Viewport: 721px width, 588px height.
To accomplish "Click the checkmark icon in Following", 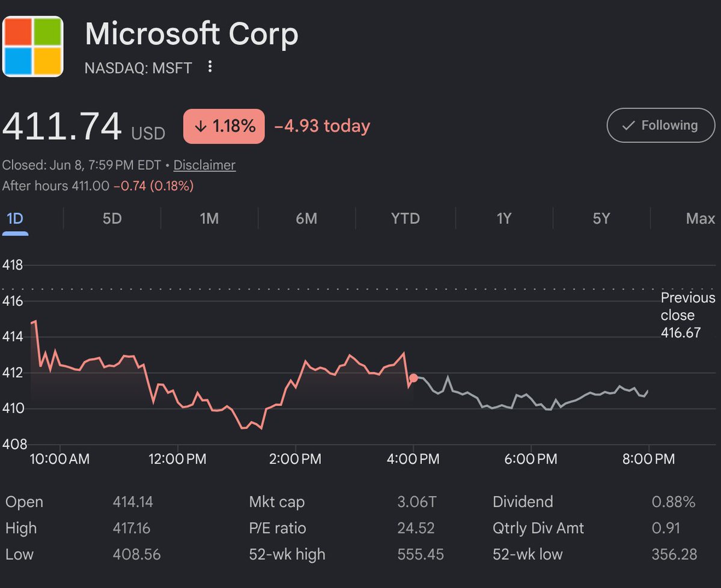I will click(628, 126).
